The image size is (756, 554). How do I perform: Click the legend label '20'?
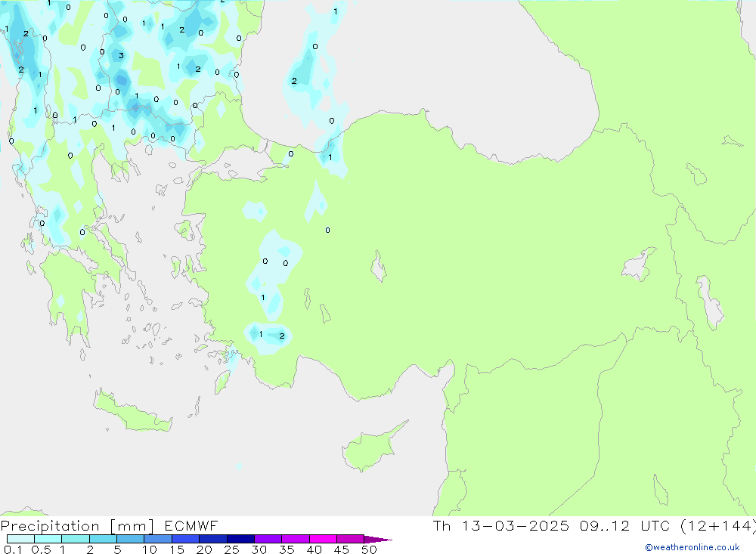[204, 549]
